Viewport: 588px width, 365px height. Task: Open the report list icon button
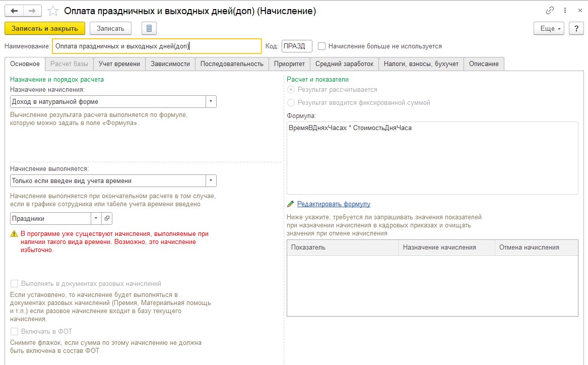pyautogui.click(x=149, y=28)
